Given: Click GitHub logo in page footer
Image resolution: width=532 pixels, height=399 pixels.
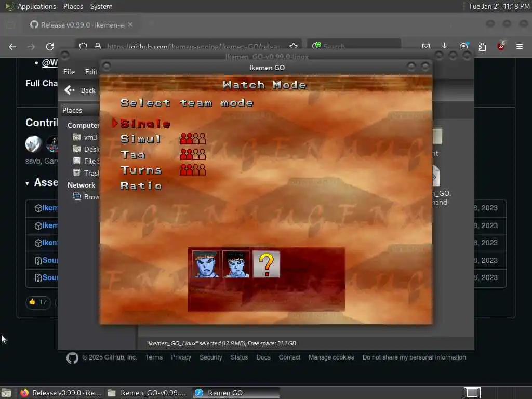Looking at the screenshot, I should [x=72, y=358].
